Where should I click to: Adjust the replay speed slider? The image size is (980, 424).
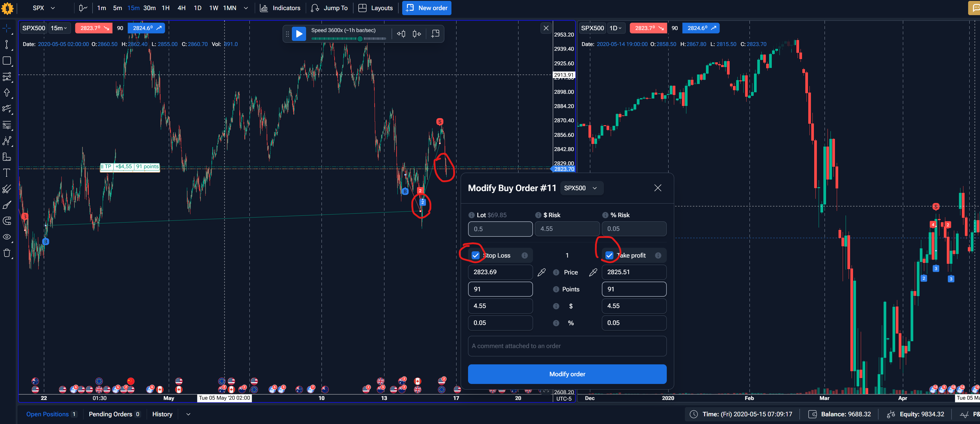coord(359,39)
